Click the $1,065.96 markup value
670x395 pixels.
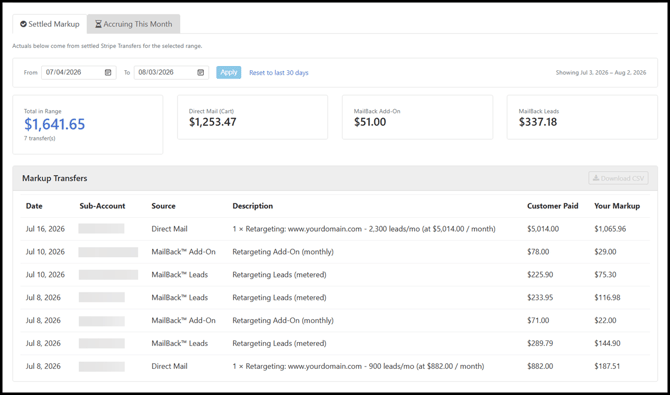610,229
